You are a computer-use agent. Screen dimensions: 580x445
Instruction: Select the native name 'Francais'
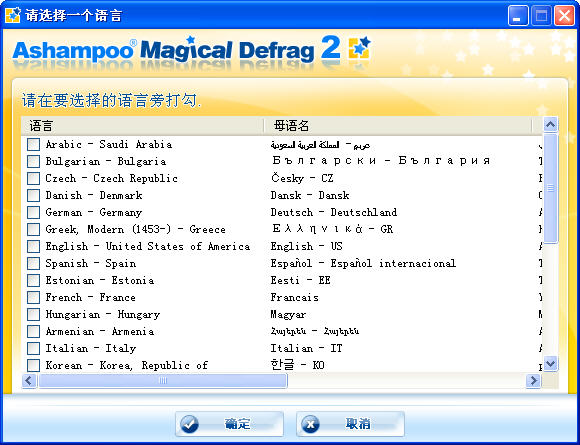pyautogui.click(x=294, y=297)
